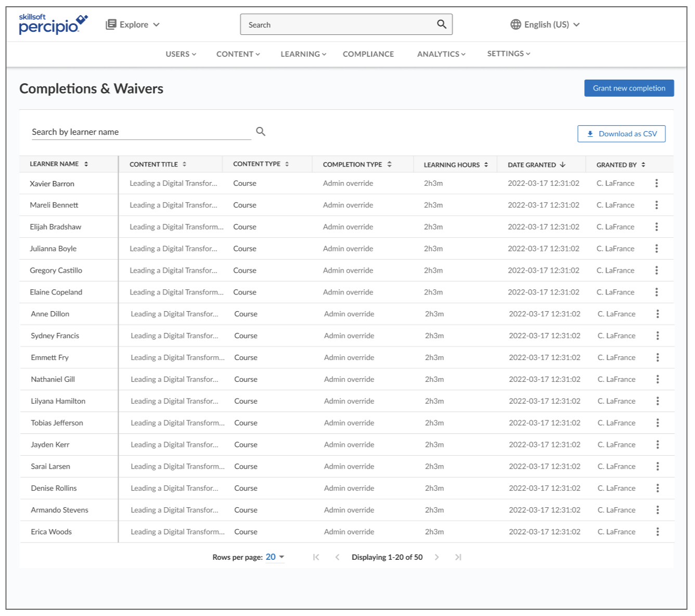Image resolution: width=695 pixels, height=616 pixels.
Task: Click Course cell in Denise Rollins row
Action: 246,488
